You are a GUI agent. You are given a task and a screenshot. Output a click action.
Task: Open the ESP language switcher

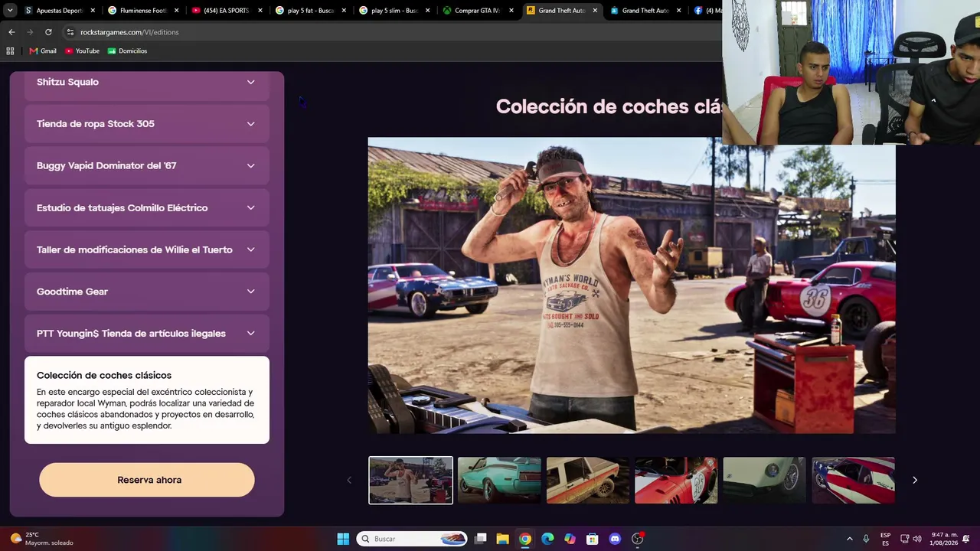pos(886,539)
